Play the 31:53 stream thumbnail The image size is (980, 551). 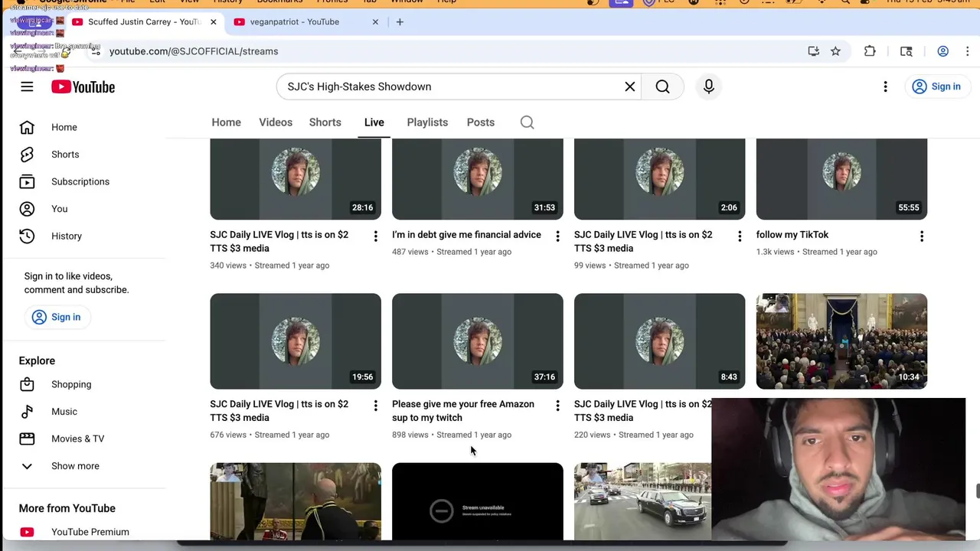pos(478,179)
